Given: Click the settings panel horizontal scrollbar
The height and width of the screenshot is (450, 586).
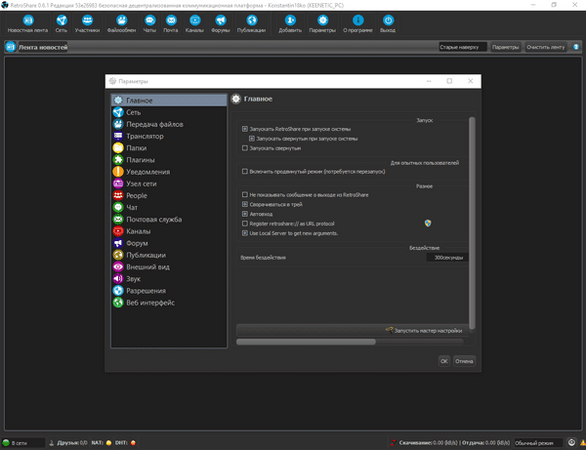Looking at the screenshot, I should 306,342.
